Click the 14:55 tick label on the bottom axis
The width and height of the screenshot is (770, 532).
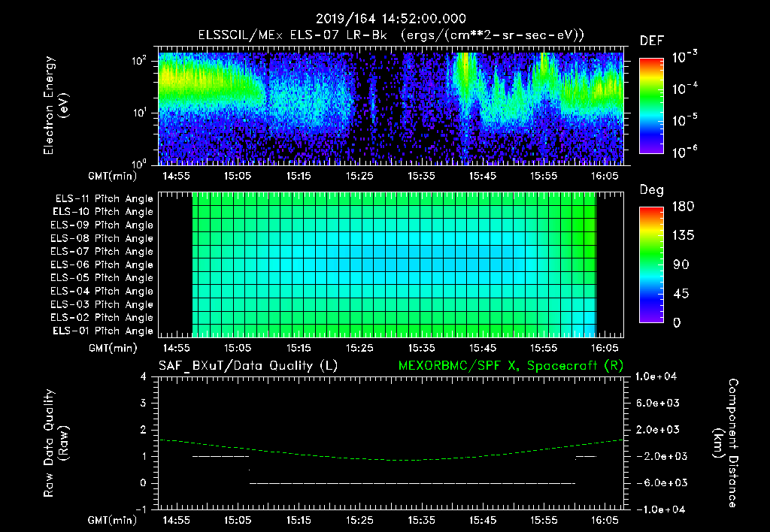pyautogui.click(x=176, y=520)
